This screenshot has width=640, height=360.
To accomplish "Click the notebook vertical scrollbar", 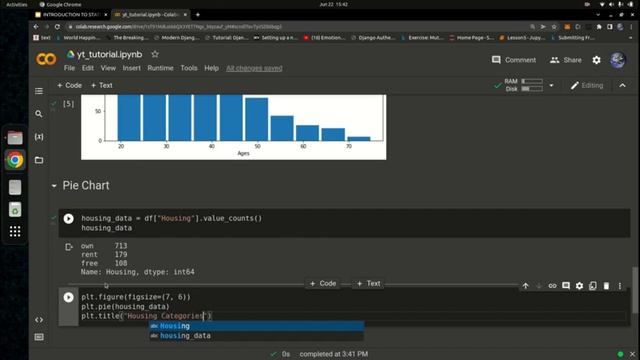I will click(635, 290).
